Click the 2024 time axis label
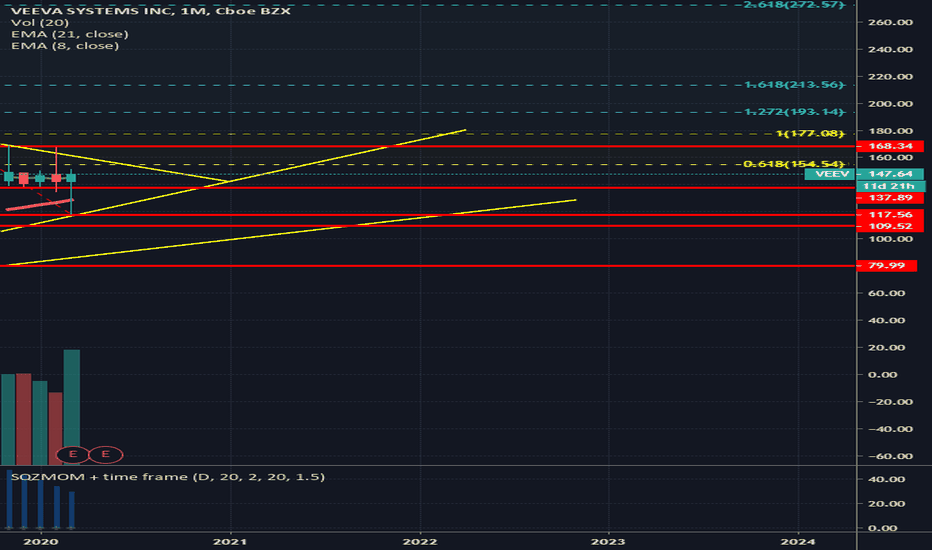 [798, 542]
